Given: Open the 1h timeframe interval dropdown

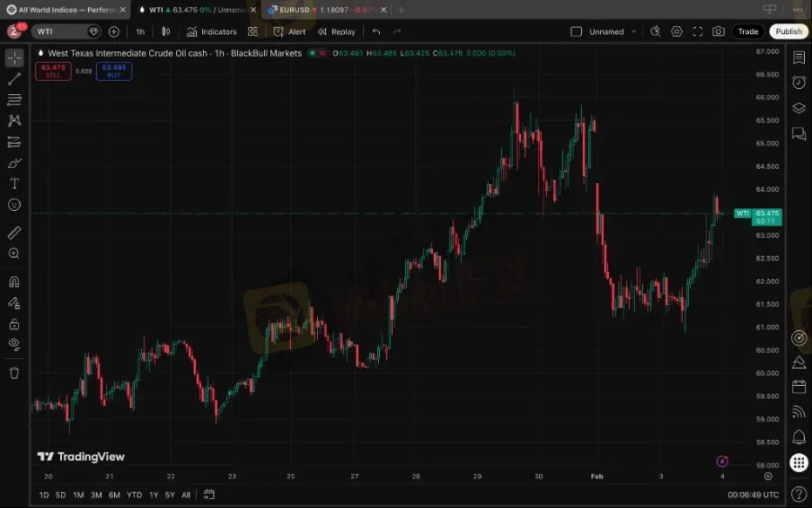Looking at the screenshot, I should (140, 31).
